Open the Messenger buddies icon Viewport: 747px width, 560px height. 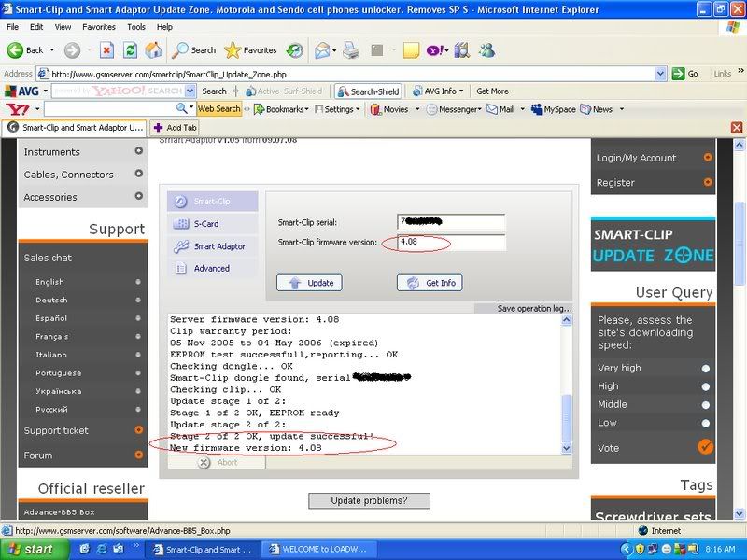tap(486, 50)
